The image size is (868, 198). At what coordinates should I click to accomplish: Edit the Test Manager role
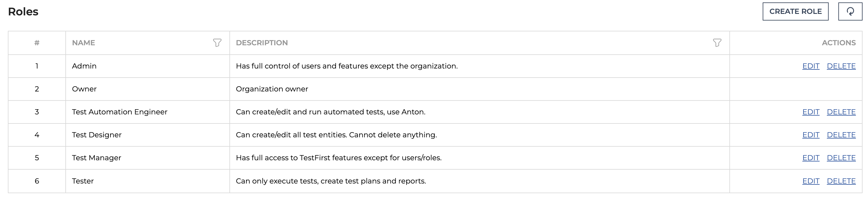click(811, 158)
